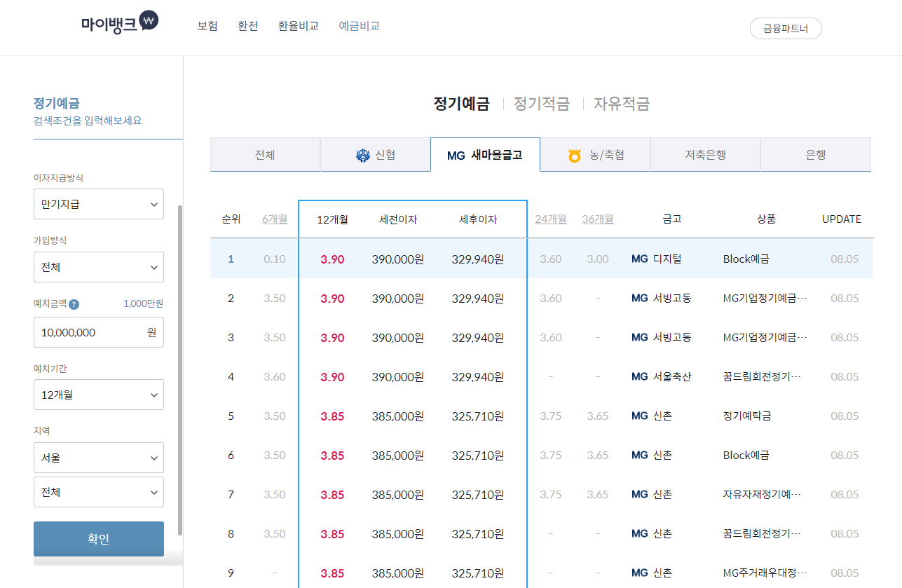The width and height of the screenshot is (902, 588).
Task: Sort by the 6개월 column header
Action: (275, 219)
